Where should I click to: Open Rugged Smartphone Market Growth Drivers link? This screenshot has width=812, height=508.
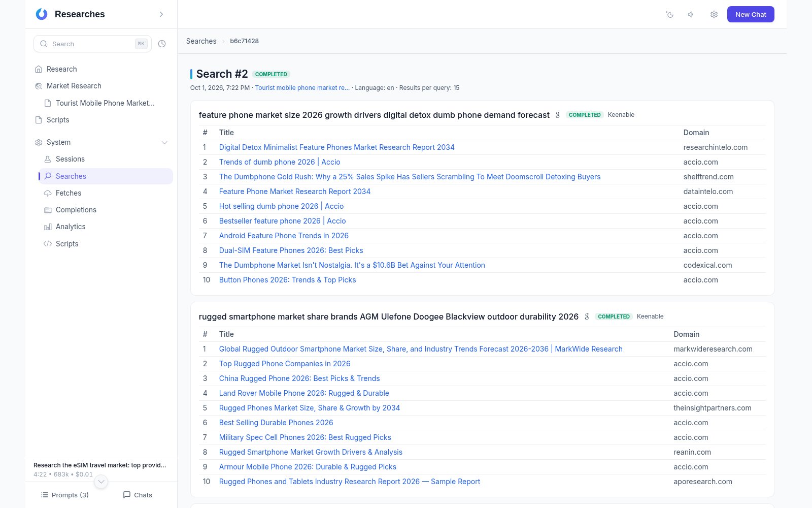311,452
